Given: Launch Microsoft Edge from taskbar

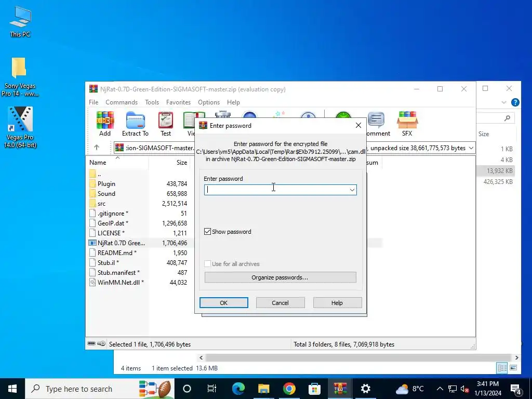Looking at the screenshot, I should pos(238,389).
